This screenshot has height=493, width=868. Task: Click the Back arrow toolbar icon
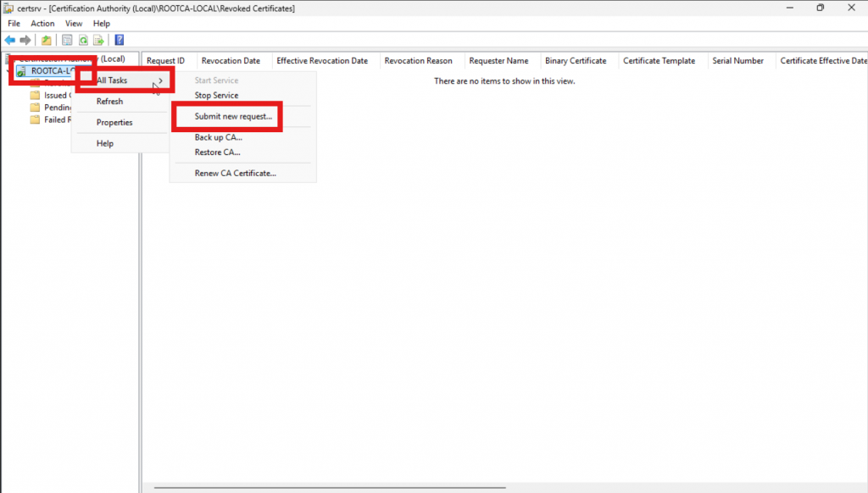point(9,40)
